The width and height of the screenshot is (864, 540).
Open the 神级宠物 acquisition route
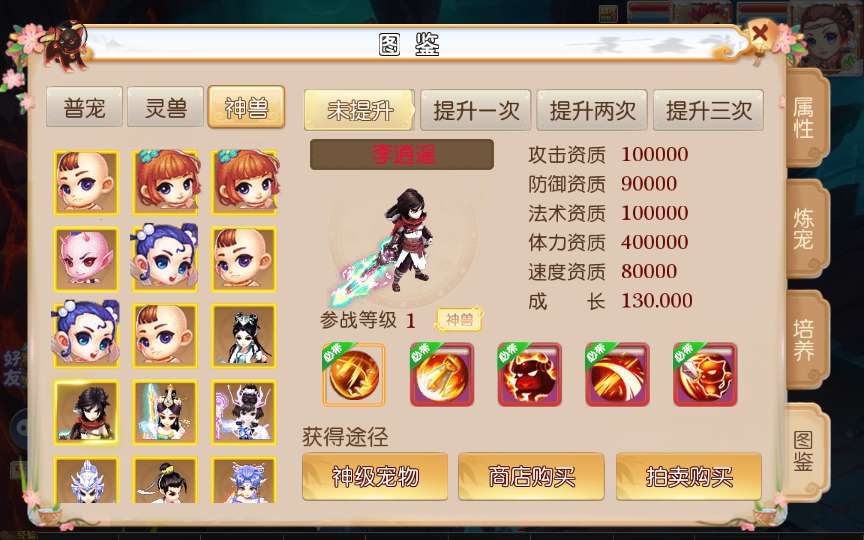375,477
